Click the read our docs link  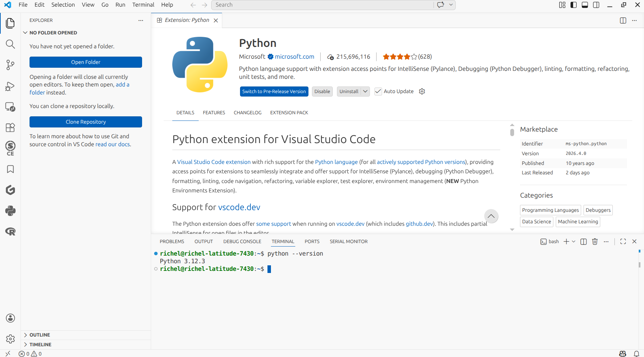click(113, 144)
